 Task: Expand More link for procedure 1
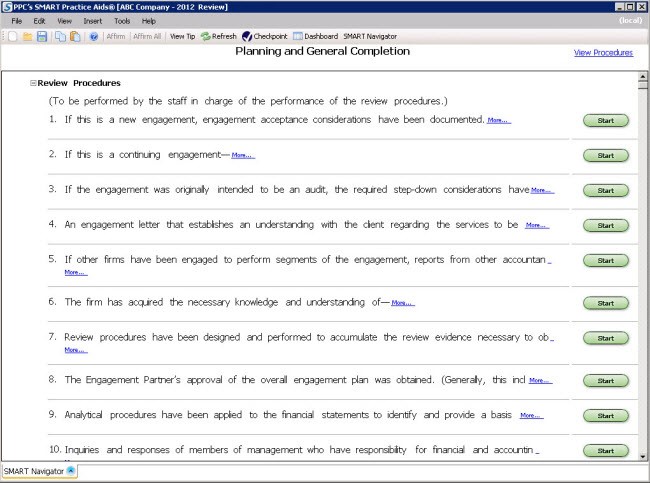tap(498, 120)
